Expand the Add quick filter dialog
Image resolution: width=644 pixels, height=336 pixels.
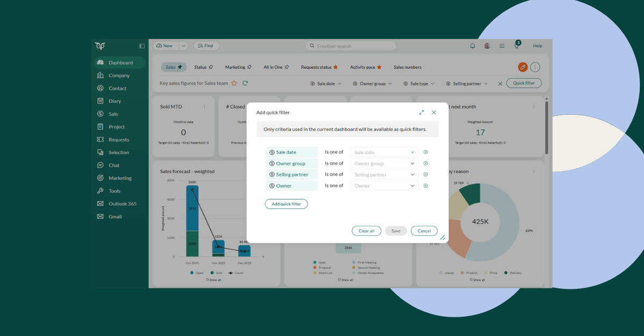422,113
